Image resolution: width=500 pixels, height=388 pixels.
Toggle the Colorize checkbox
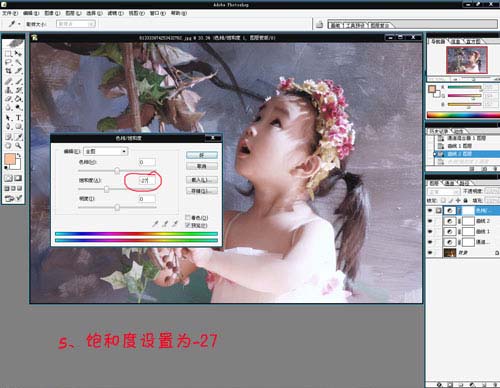188,217
